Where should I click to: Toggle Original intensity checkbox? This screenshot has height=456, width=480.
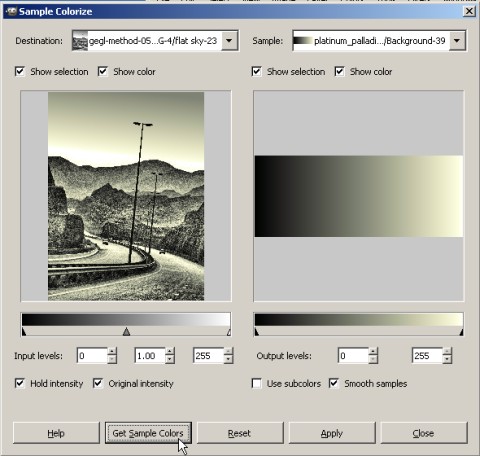(x=98, y=383)
